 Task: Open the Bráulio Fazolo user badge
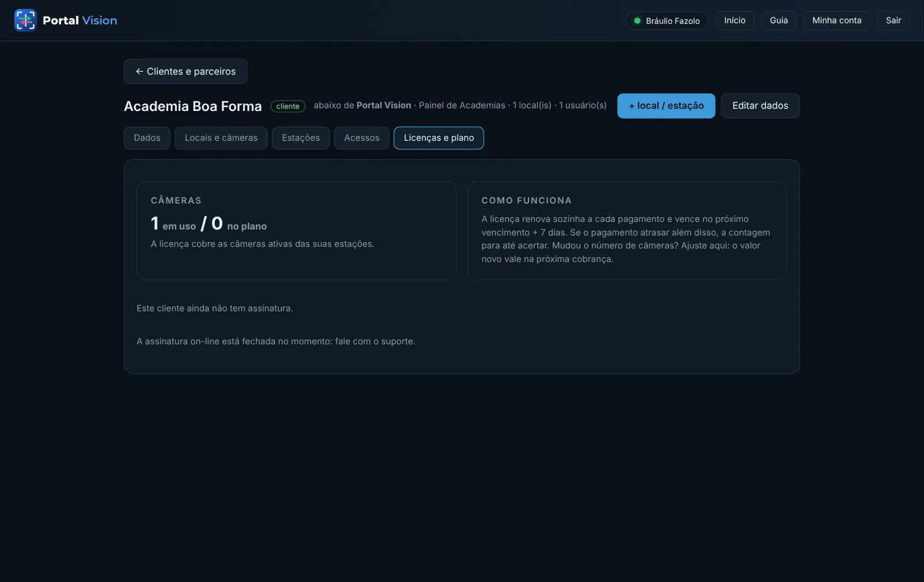pos(667,21)
